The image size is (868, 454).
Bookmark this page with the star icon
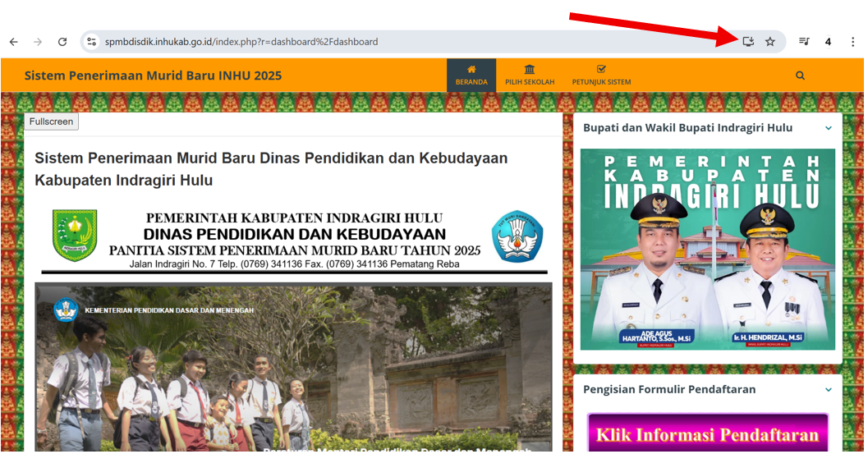click(770, 42)
